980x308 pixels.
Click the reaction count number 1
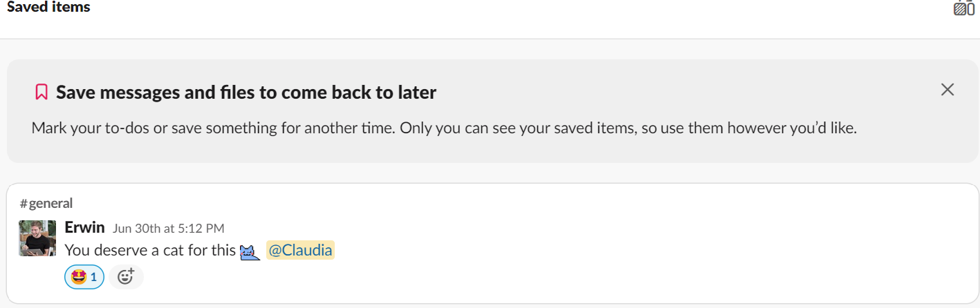tap(93, 277)
